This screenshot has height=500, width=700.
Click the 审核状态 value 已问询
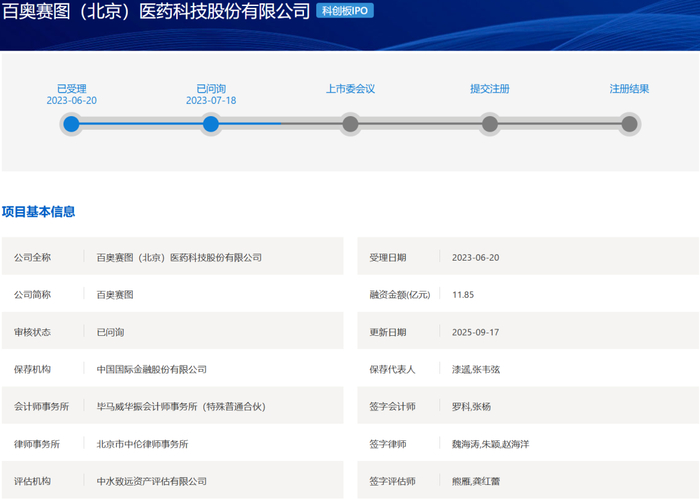click(x=110, y=332)
